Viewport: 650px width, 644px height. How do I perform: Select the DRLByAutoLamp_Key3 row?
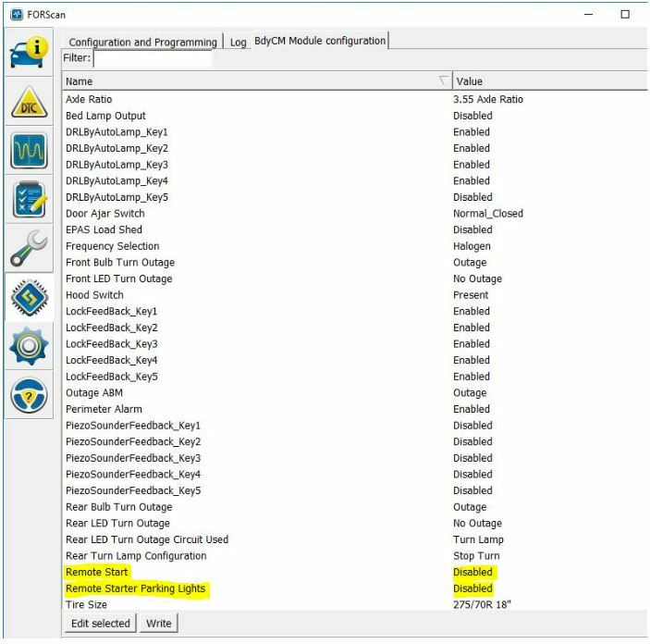[x=355, y=165]
